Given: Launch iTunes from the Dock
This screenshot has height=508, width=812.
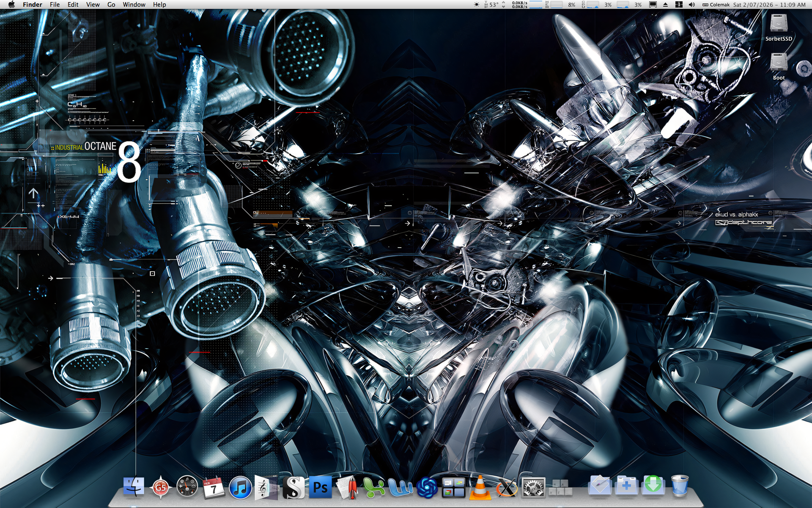Looking at the screenshot, I should tap(240, 487).
